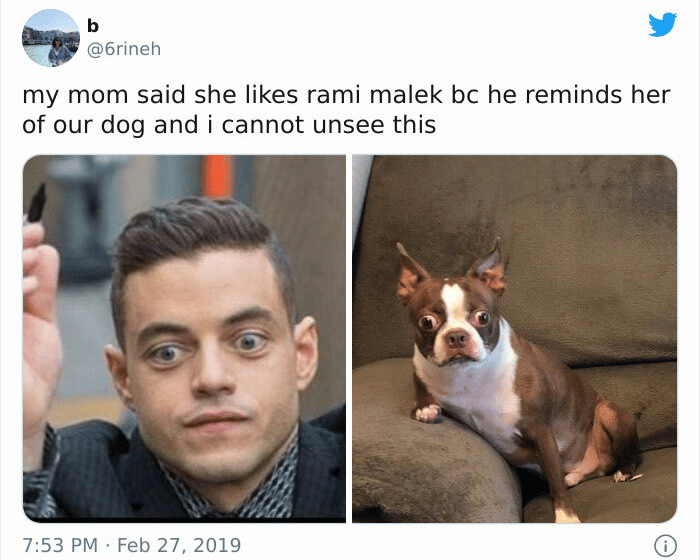Click the marker pen in left image
Image resolution: width=700 pixels, height=560 pixels.
pos(36,204)
